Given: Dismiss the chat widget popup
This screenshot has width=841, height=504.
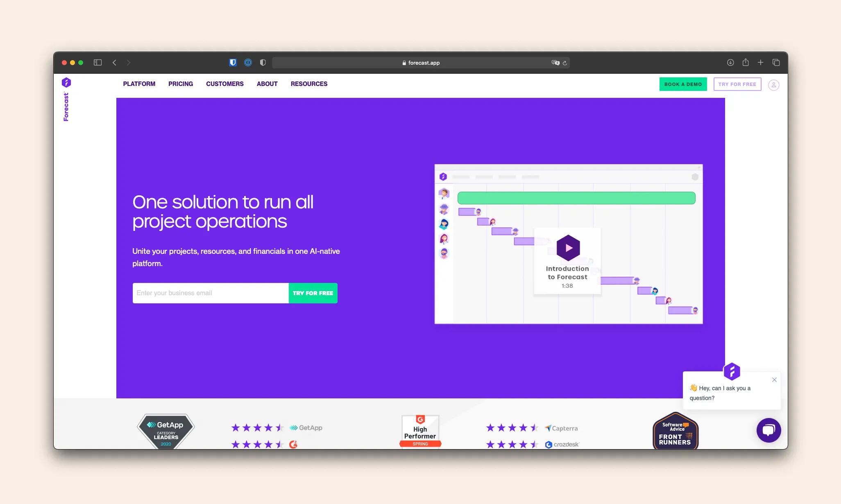Looking at the screenshot, I should click(774, 379).
